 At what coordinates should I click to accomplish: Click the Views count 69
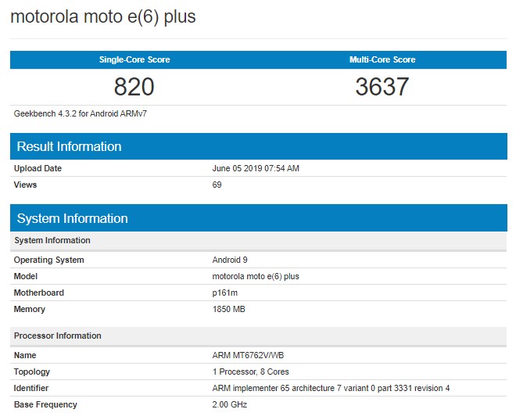click(x=217, y=185)
